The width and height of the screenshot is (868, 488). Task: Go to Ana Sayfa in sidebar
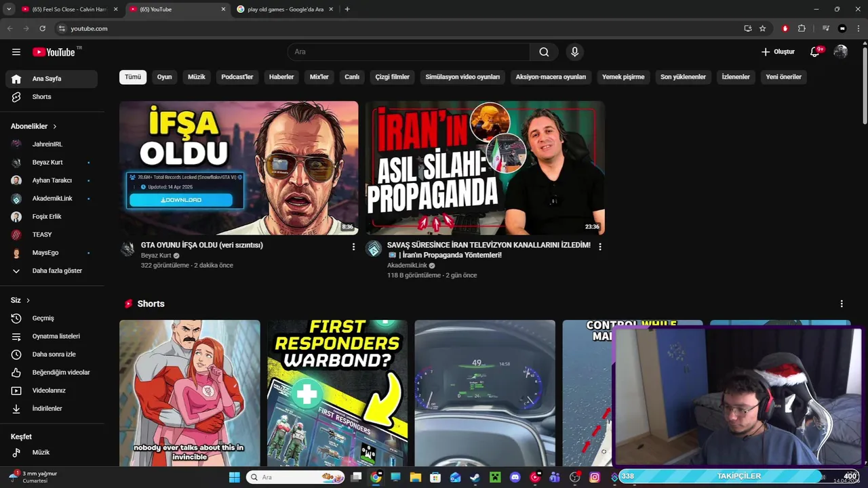coord(52,79)
